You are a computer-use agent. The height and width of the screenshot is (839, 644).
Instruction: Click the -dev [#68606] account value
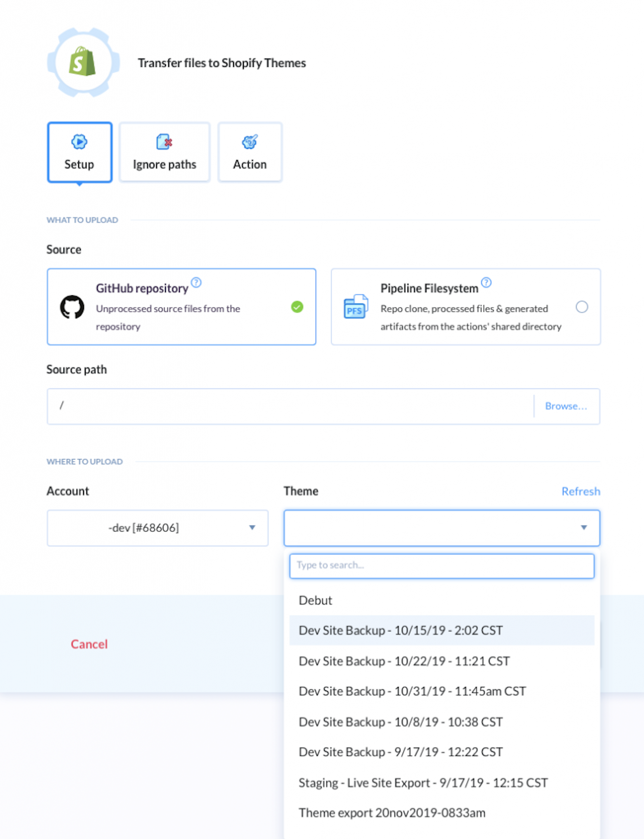pos(143,528)
